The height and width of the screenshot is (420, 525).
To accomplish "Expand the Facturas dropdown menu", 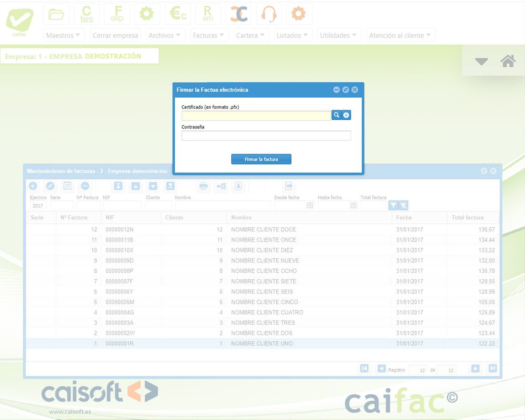I will pos(208,35).
